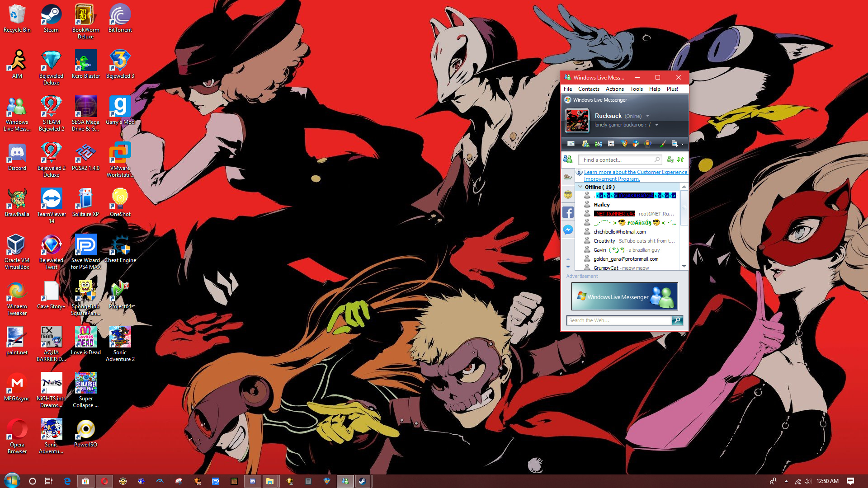Open the Contacts menu in Messenger
Viewport: 868px width, 488px height.
tap(589, 89)
